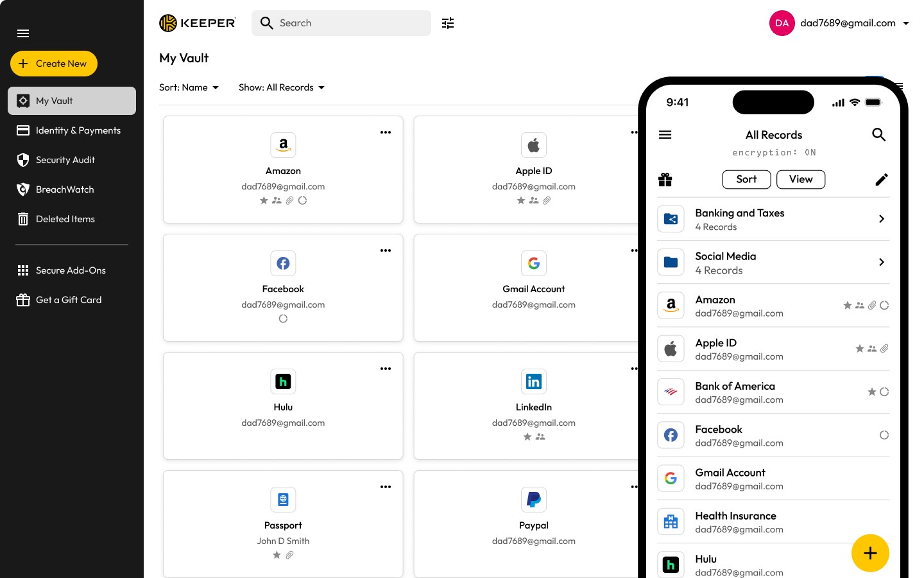Viewport: 924px width, 578px height.
Task: Tap the pencil edit icon on the phone screen
Action: [882, 179]
